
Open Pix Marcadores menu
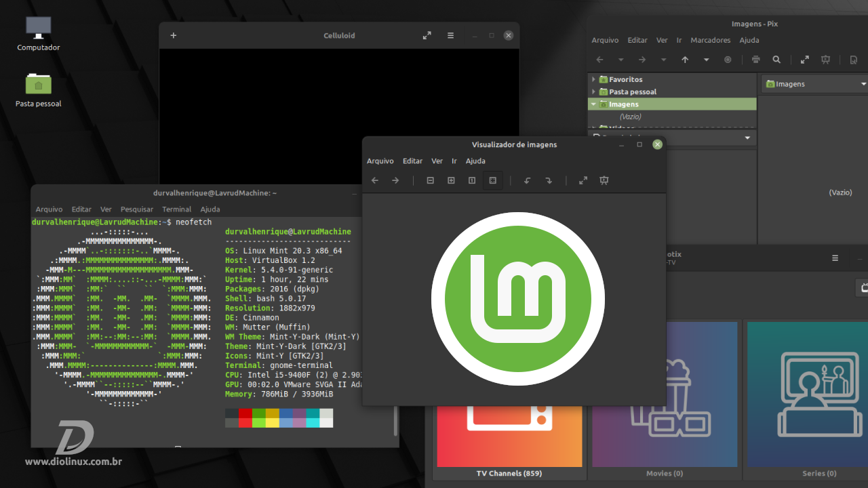tap(711, 40)
